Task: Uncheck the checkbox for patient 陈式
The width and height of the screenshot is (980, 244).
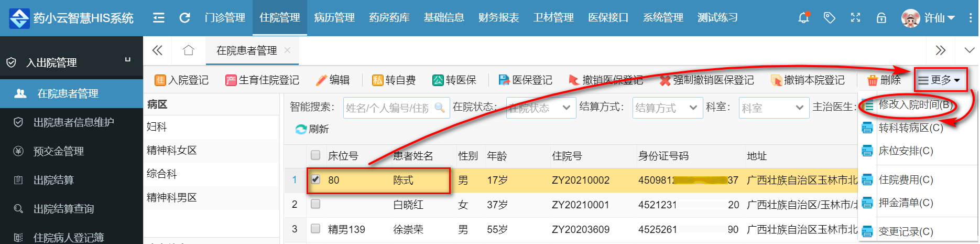Action: pyautogui.click(x=315, y=179)
